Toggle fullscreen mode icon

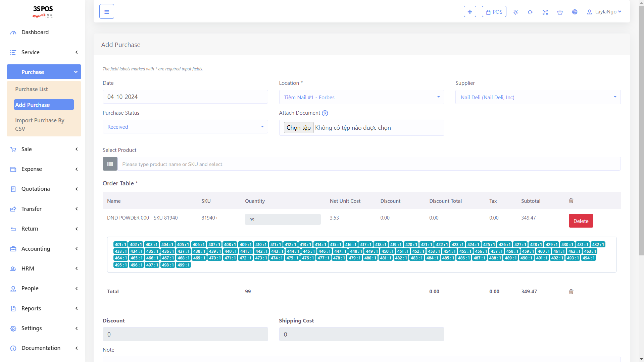[545, 12]
